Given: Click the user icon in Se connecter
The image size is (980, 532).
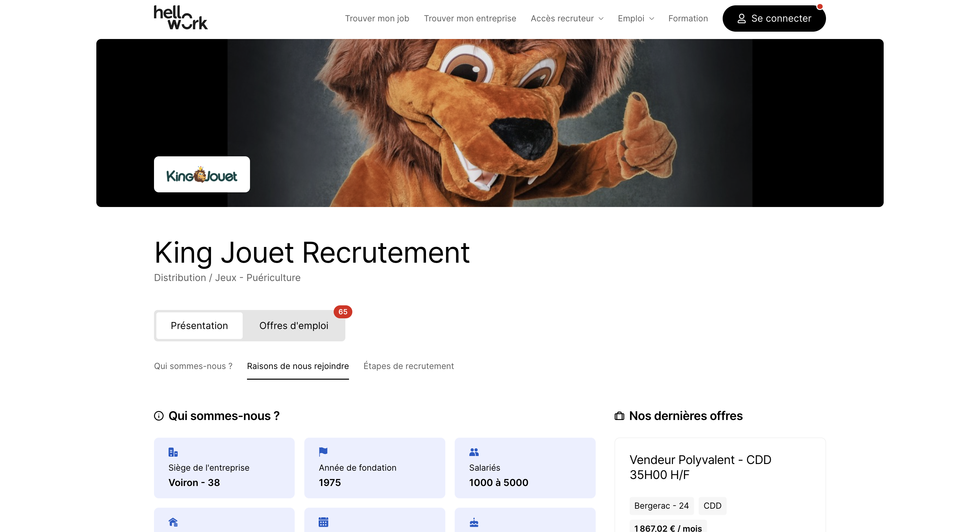Looking at the screenshot, I should [741, 19].
